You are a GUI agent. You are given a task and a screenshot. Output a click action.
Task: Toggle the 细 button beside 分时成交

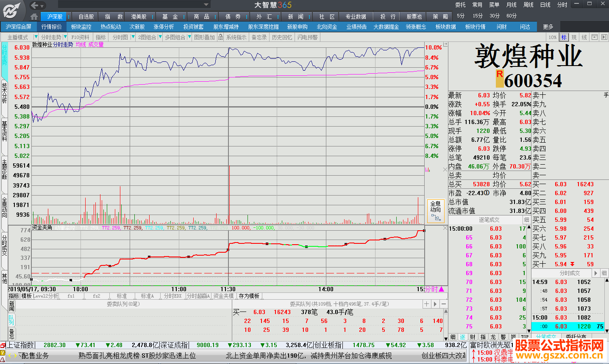(604, 273)
